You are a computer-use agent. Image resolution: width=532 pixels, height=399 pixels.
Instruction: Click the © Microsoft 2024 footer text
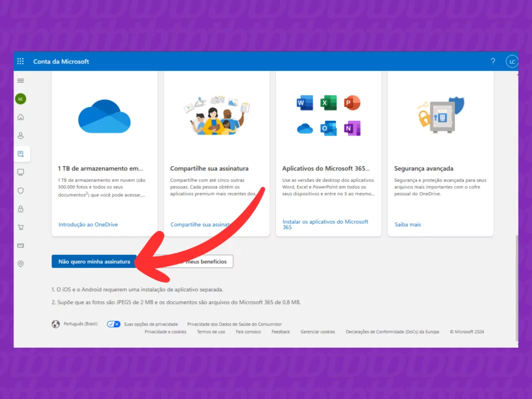click(467, 332)
